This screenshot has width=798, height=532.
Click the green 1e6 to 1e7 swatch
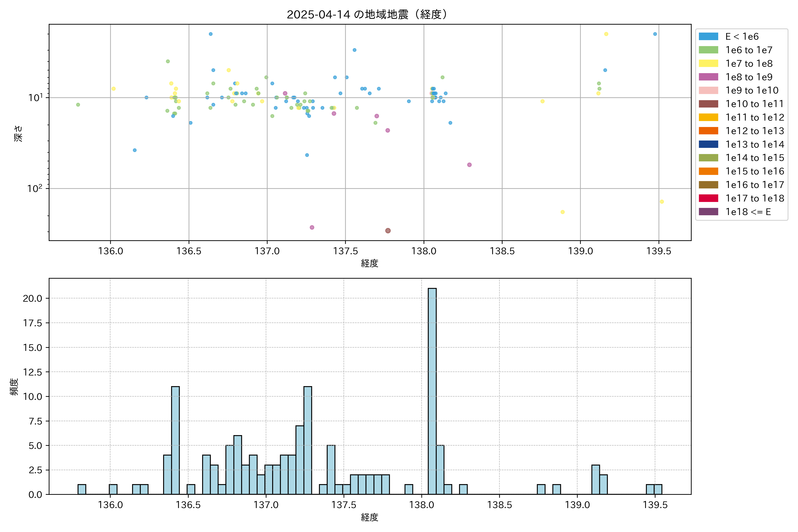tap(708, 50)
